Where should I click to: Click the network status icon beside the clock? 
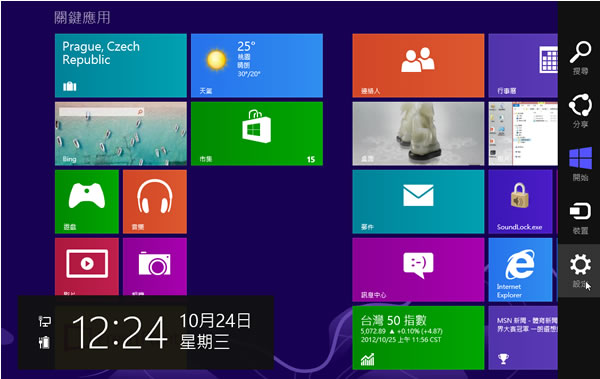point(44,321)
